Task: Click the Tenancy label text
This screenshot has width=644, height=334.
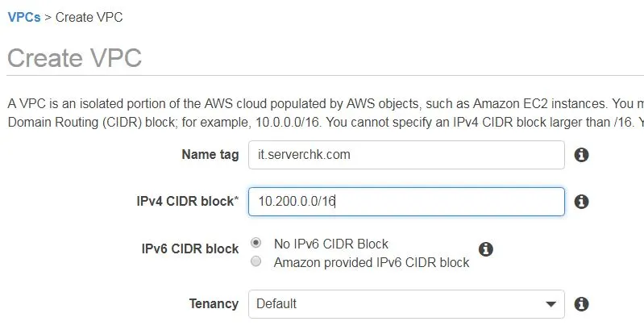Action: click(x=214, y=303)
